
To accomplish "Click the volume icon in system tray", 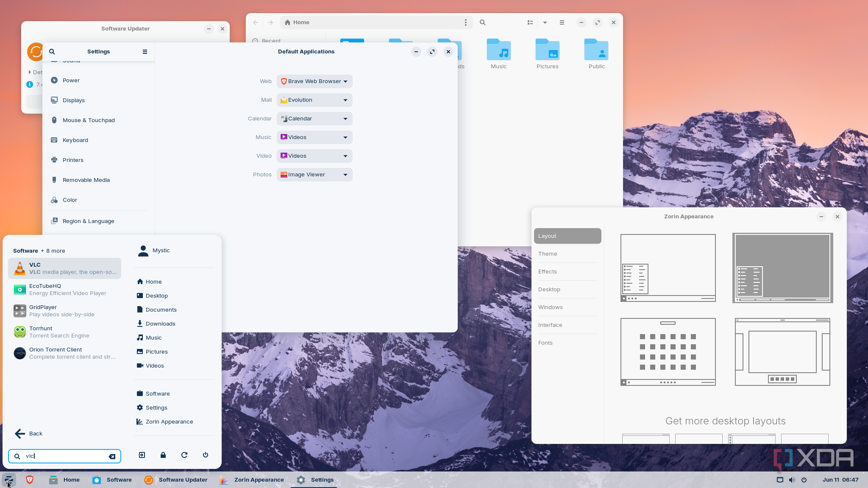I will pyautogui.click(x=792, y=480).
